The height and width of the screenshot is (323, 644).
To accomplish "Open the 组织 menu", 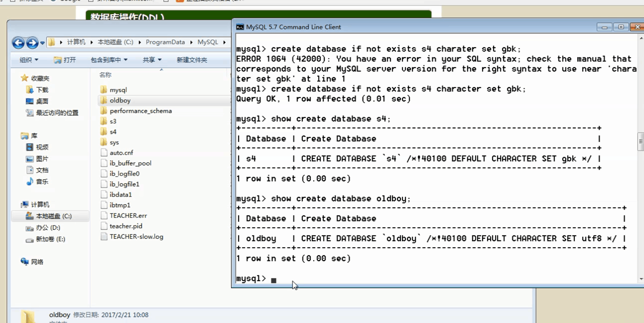I will pyautogui.click(x=29, y=60).
